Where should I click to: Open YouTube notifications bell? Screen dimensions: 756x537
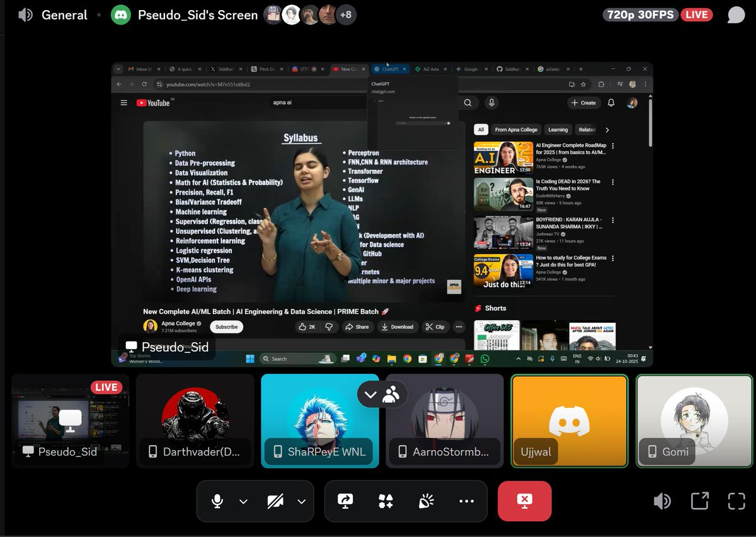tap(610, 103)
